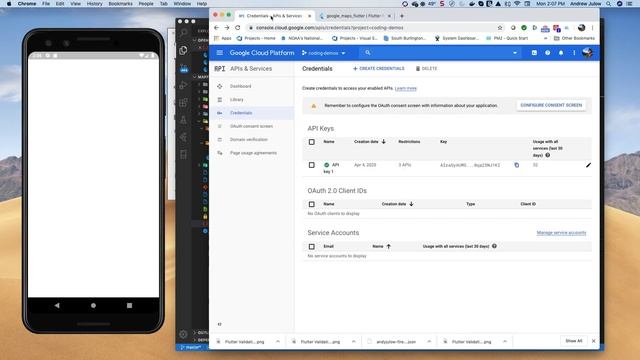Check the API key 1 row checkbox
The height and width of the screenshot is (360, 640).
tap(311, 165)
